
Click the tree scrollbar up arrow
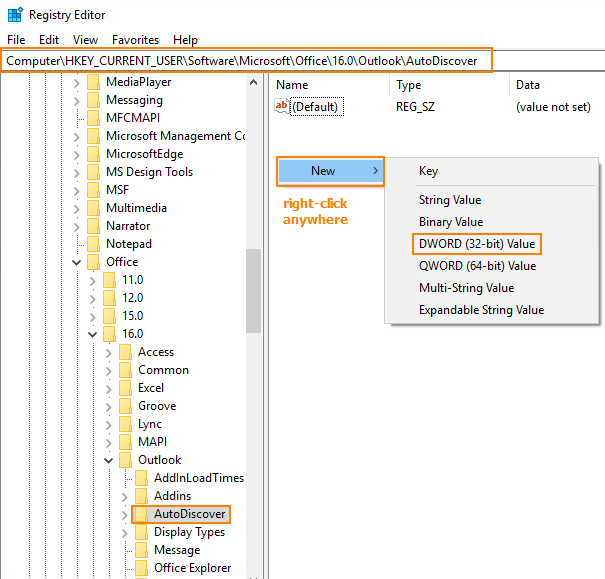pyautogui.click(x=253, y=82)
